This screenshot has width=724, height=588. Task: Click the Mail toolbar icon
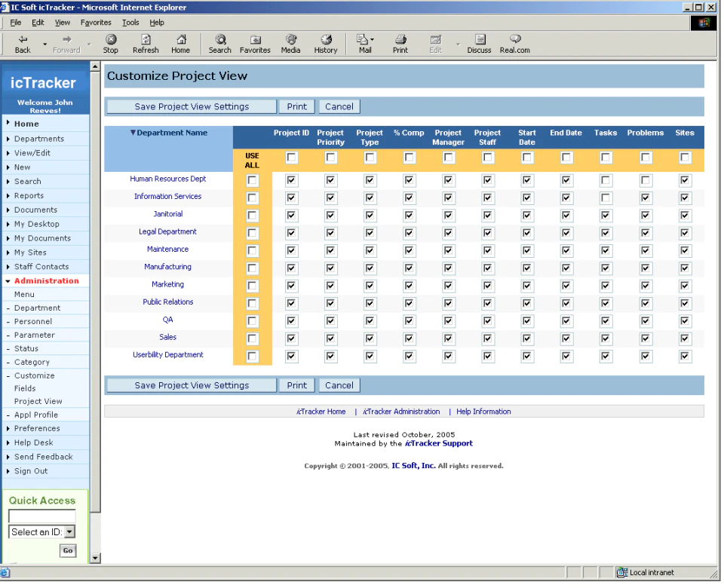[363, 40]
